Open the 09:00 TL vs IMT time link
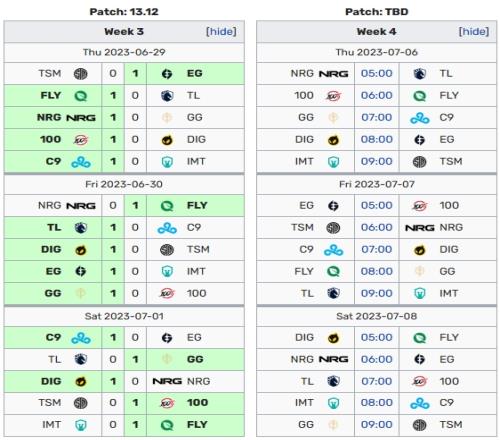Screen dimensions: 500x440 pos(377,293)
